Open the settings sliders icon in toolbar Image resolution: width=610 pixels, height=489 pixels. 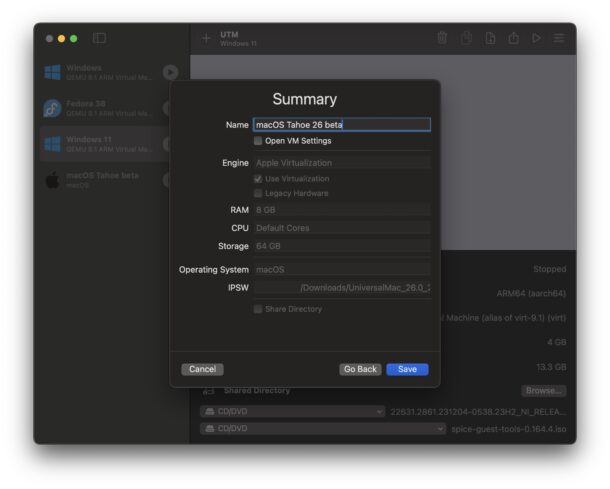(x=559, y=38)
